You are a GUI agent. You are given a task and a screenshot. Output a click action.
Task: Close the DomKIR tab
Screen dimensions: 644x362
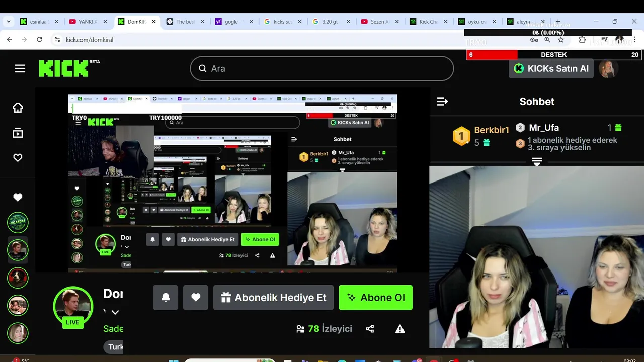coord(153,22)
